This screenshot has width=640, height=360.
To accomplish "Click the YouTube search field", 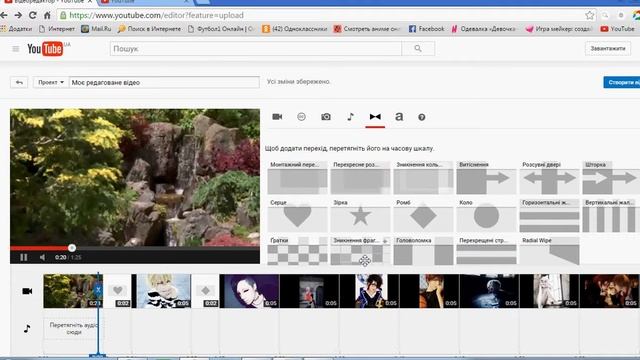I will pos(256,49).
